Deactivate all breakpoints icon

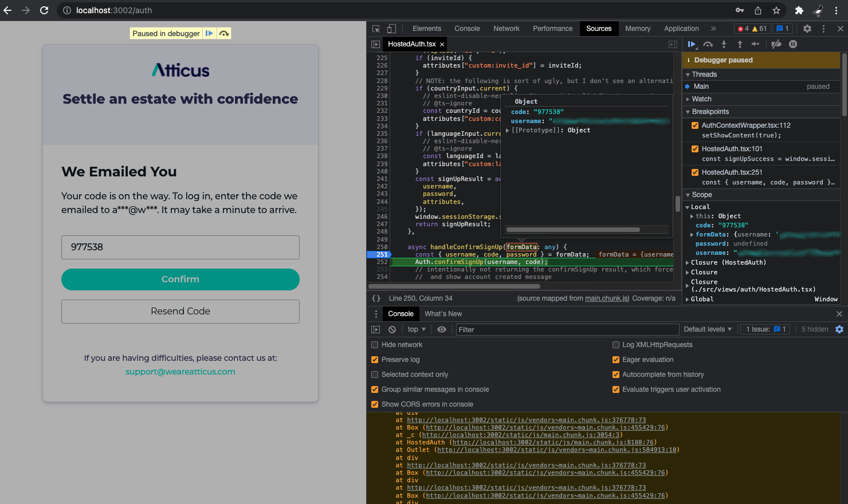[x=776, y=44]
